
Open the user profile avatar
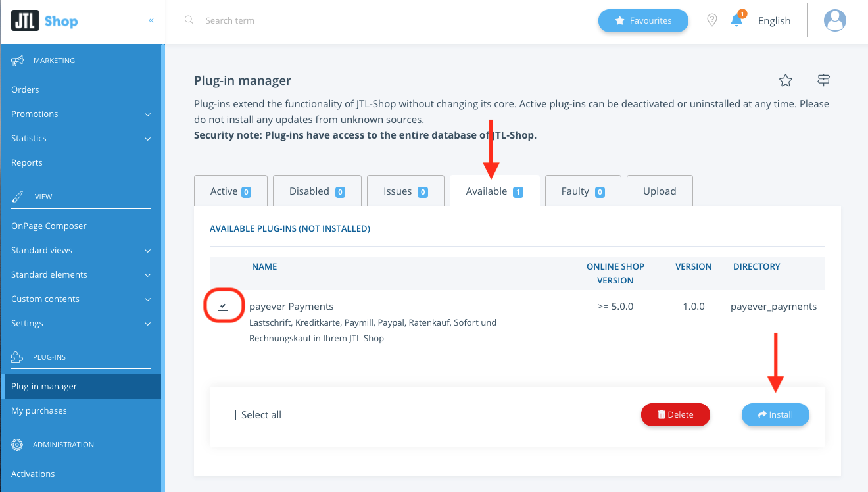click(835, 20)
